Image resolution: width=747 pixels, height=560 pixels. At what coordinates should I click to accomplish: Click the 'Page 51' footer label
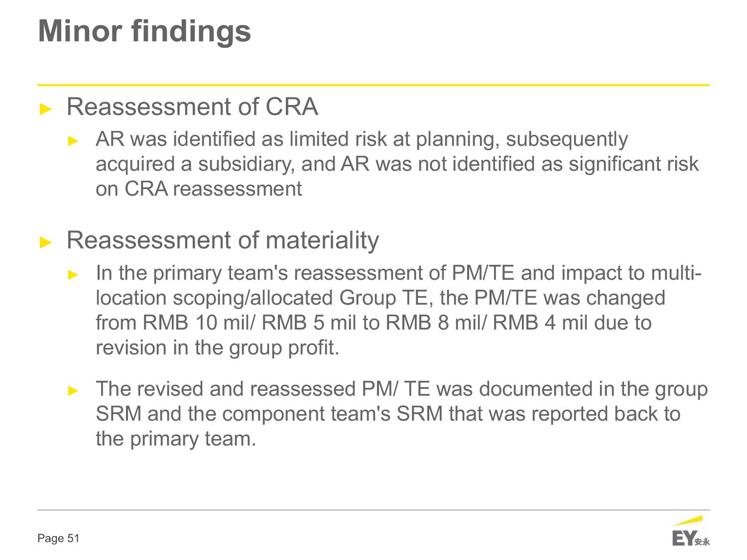(x=58, y=539)
